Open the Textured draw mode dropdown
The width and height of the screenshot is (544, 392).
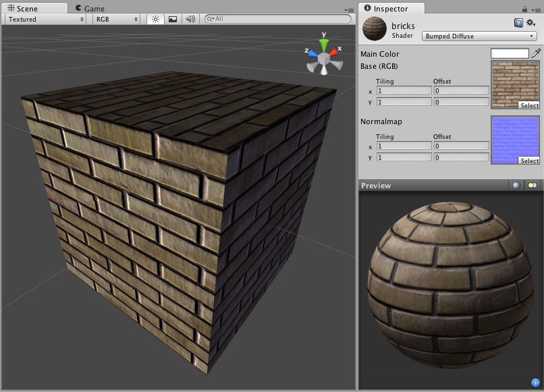coord(44,20)
